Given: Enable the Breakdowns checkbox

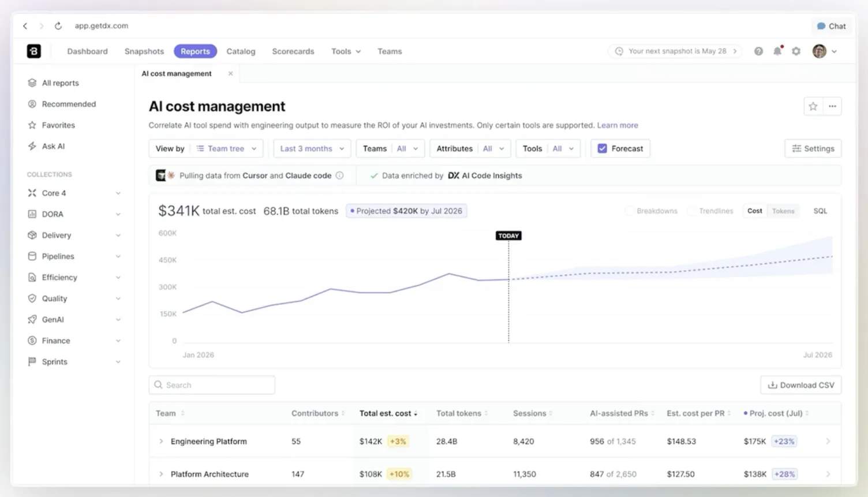Looking at the screenshot, I should [x=629, y=211].
